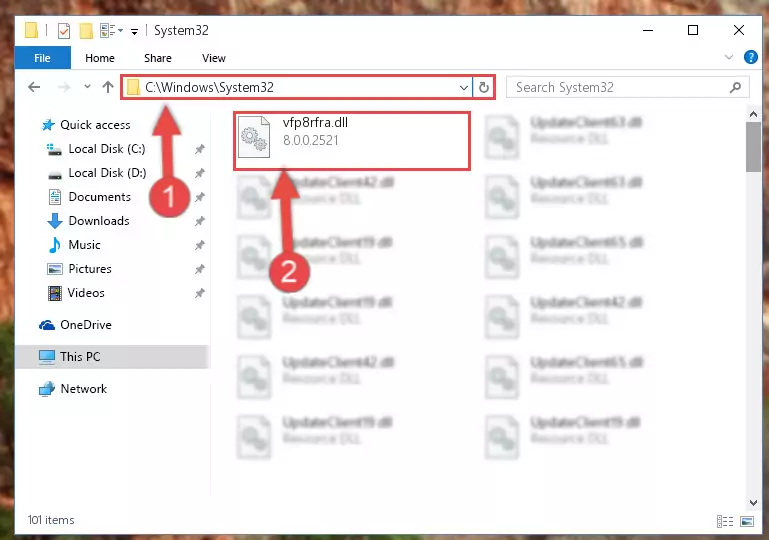The width and height of the screenshot is (769, 540).
Task: Switch to the Share ribbon tab
Action: pos(157,58)
